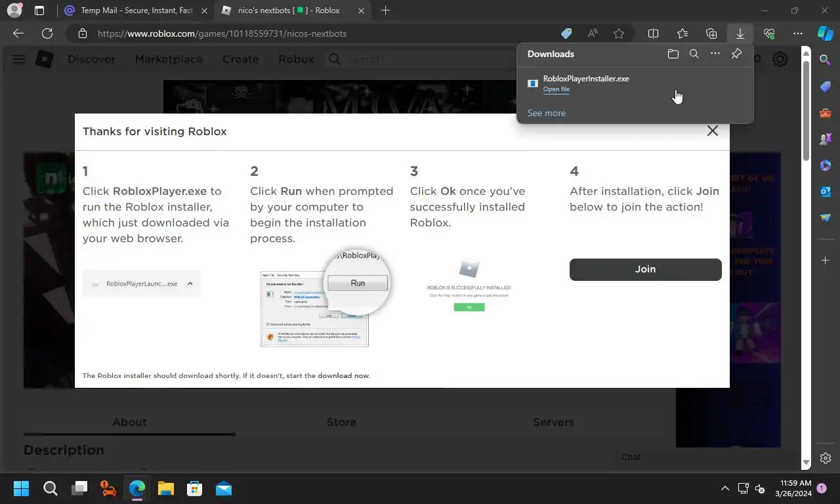The width and height of the screenshot is (840, 504).
Task: Click the Roblox search field
Action: tap(423, 59)
